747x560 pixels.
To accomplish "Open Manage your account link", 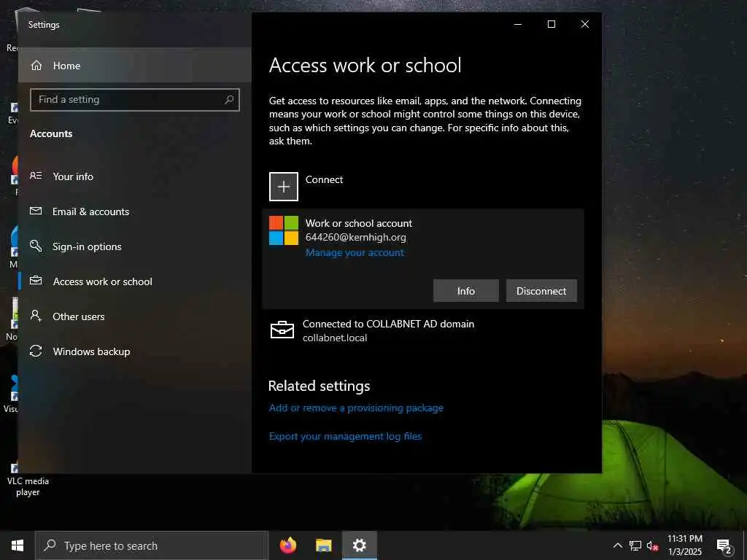I will (355, 252).
